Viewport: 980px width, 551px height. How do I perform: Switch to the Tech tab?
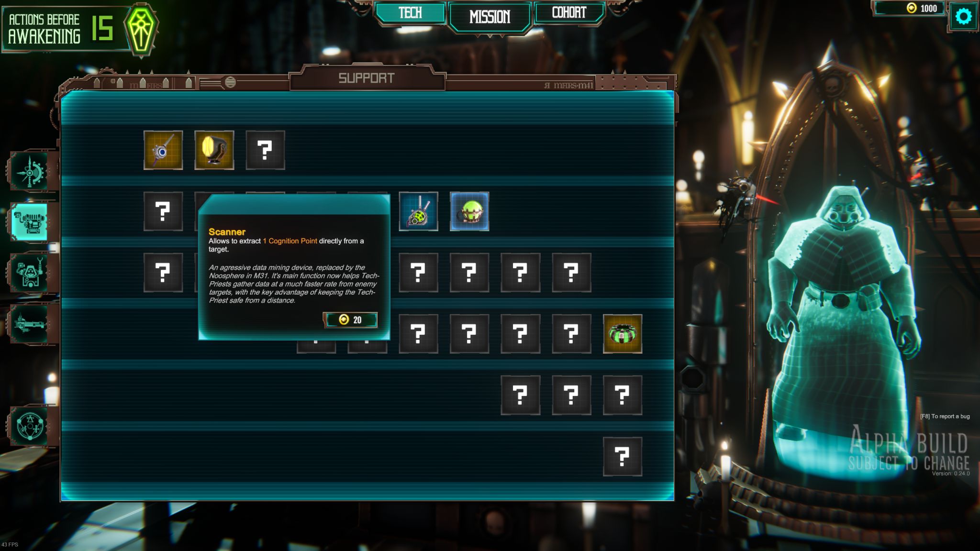(411, 13)
